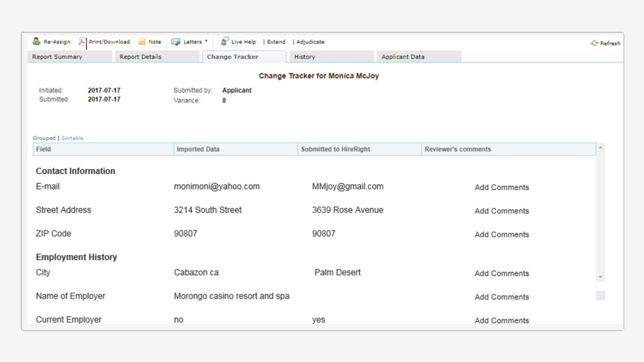Select the History tab

(305, 57)
